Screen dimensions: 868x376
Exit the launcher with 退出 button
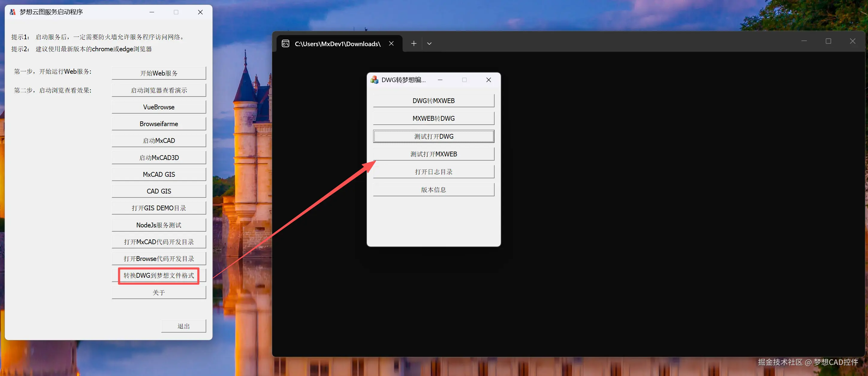(x=183, y=326)
